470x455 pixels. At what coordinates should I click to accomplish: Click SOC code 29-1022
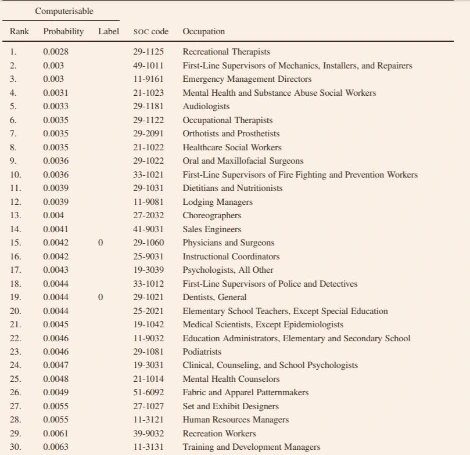[148, 161]
